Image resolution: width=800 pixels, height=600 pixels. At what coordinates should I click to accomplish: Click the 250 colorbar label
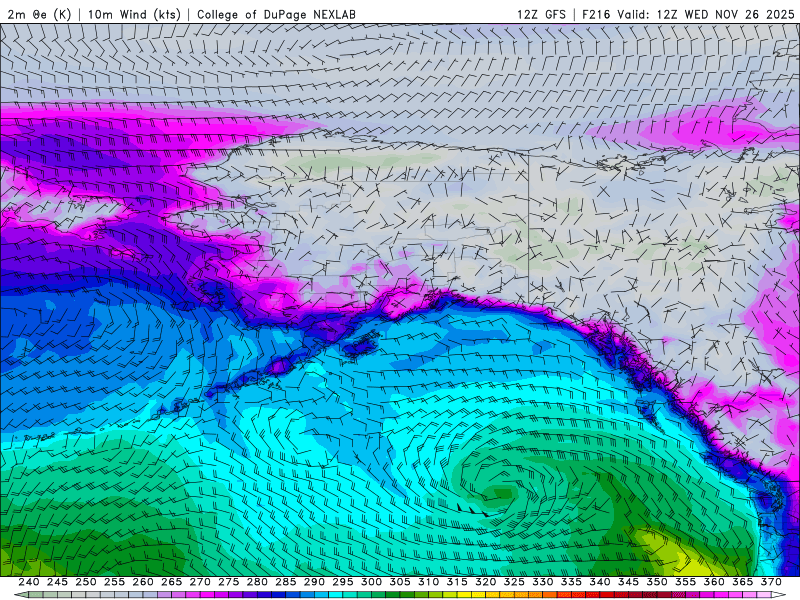click(x=86, y=582)
